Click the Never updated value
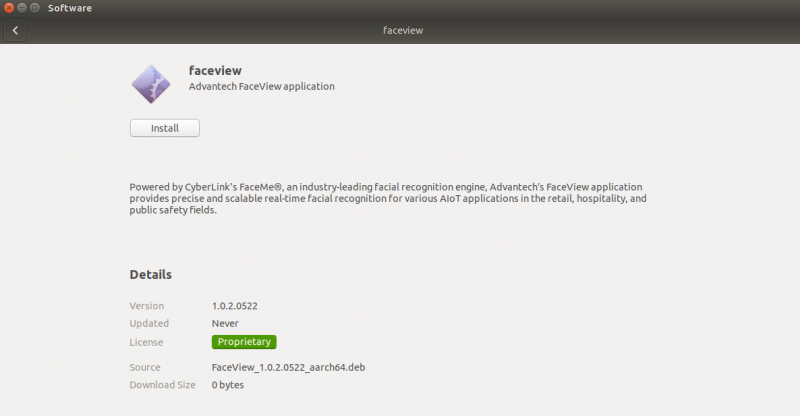 tap(225, 323)
